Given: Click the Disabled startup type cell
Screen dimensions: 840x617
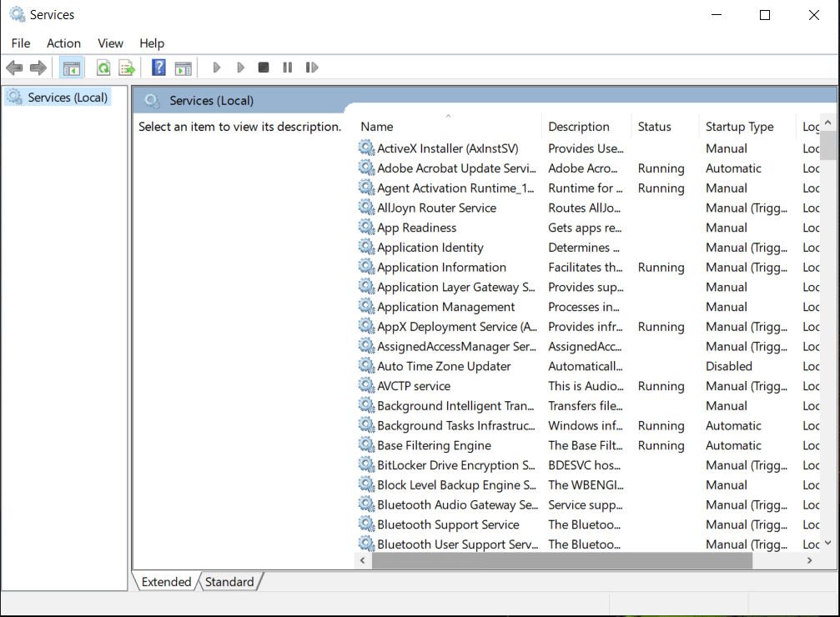Looking at the screenshot, I should [729, 366].
